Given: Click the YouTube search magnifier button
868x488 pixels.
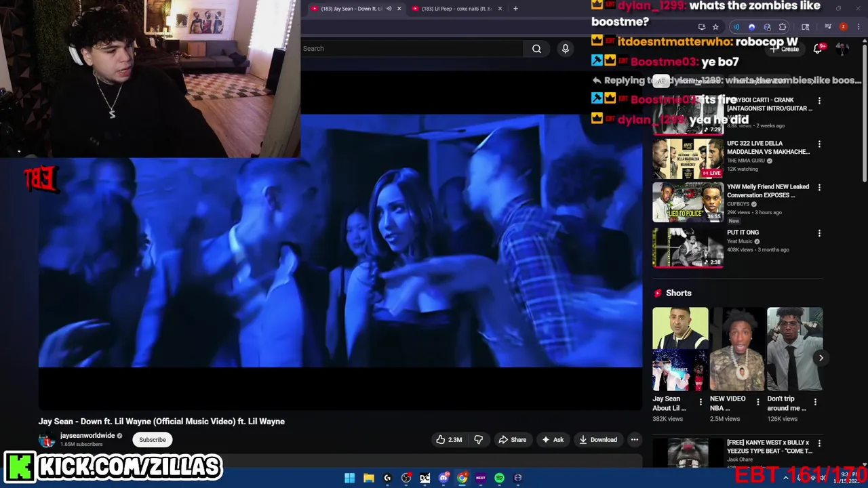Looking at the screenshot, I should click(536, 49).
